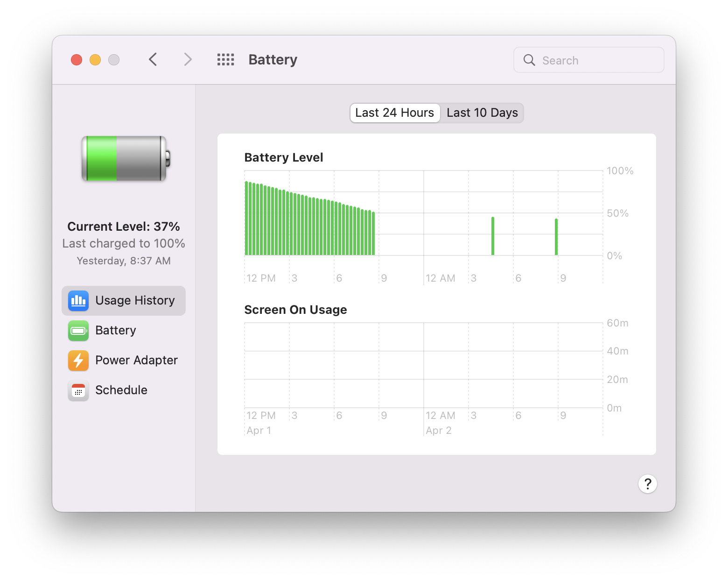Click the forward navigation chevron
728x581 pixels.
pyautogui.click(x=187, y=59)
